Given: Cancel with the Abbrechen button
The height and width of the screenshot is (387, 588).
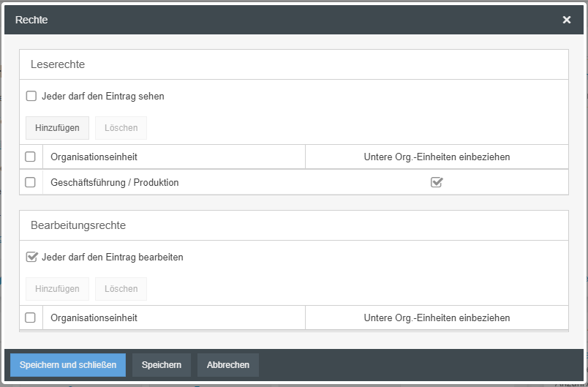Looking at the screenshot, I should point(227,365).
